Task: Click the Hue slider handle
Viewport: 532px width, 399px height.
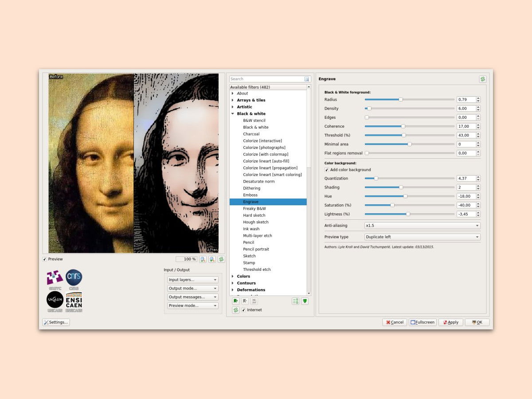Action: (405, 196)
